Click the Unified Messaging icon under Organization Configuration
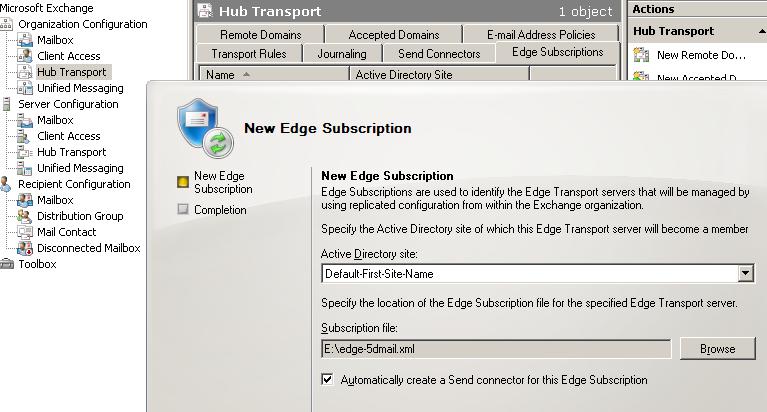The image size is (767, 412). [26, 88]
